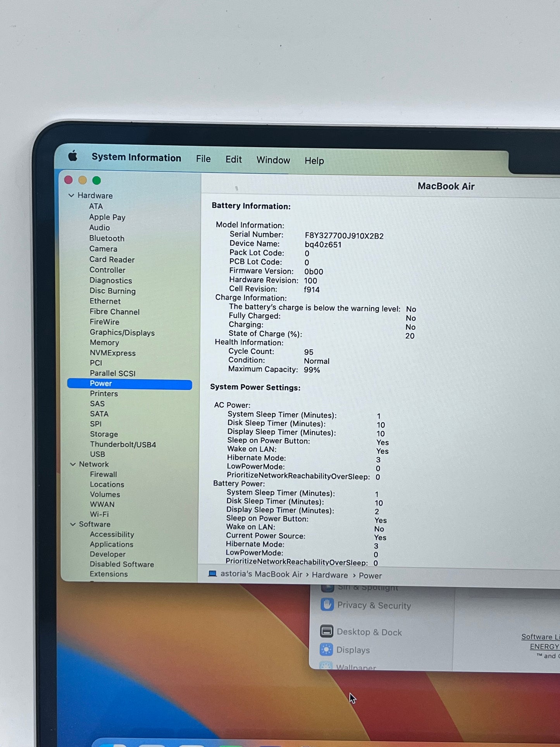Select Diagnostics in the sidebar

pyautogui.click(x=111, y=280)
